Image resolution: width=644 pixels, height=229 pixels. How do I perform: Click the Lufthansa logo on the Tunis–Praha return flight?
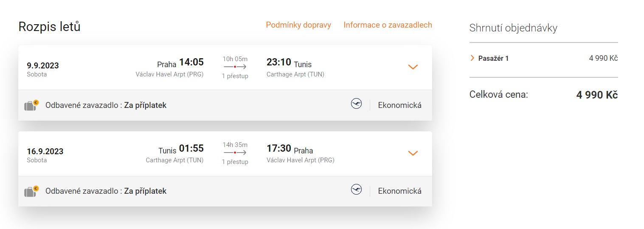[356, 189]
